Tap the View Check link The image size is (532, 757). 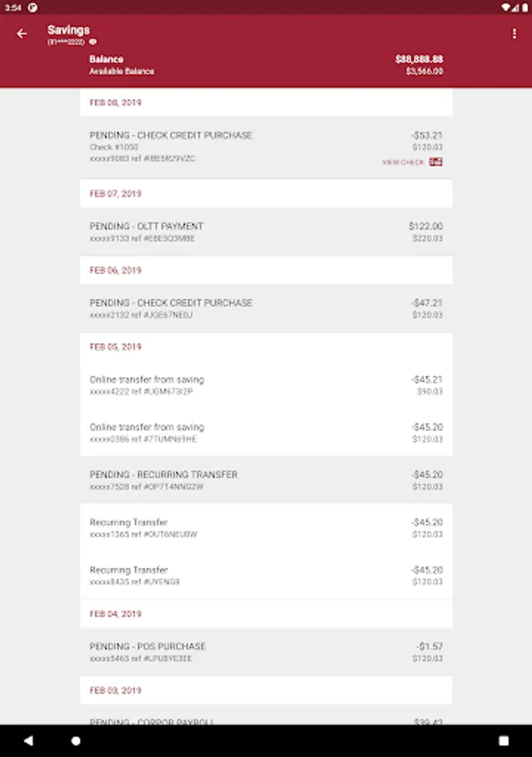[403, 162]
